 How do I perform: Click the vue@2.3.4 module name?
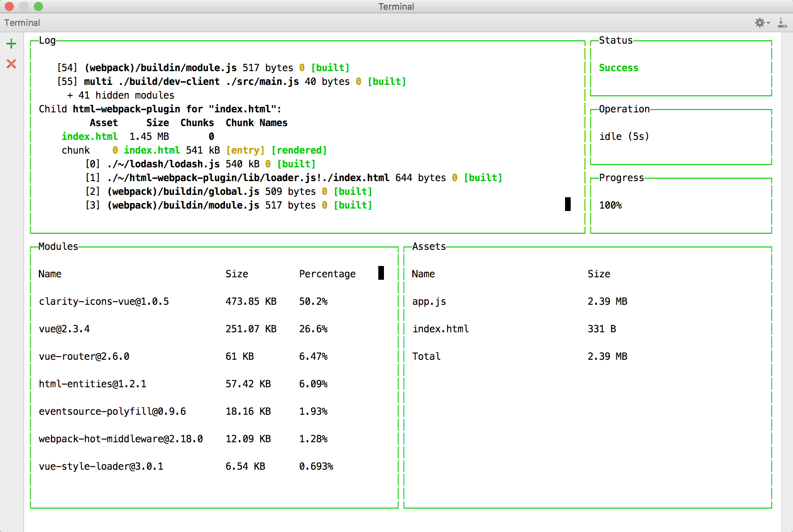pyautogui.click(x=64, y=329)
